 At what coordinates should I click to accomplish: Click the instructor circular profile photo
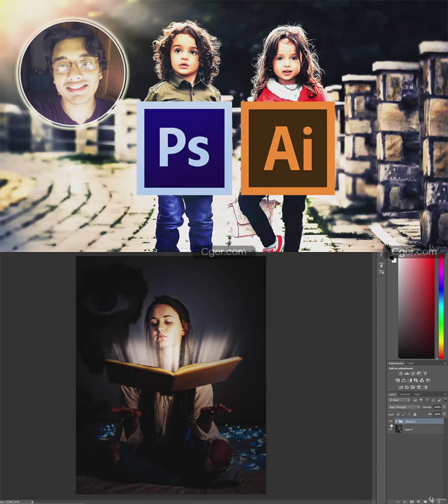click(x=73, y=72)
